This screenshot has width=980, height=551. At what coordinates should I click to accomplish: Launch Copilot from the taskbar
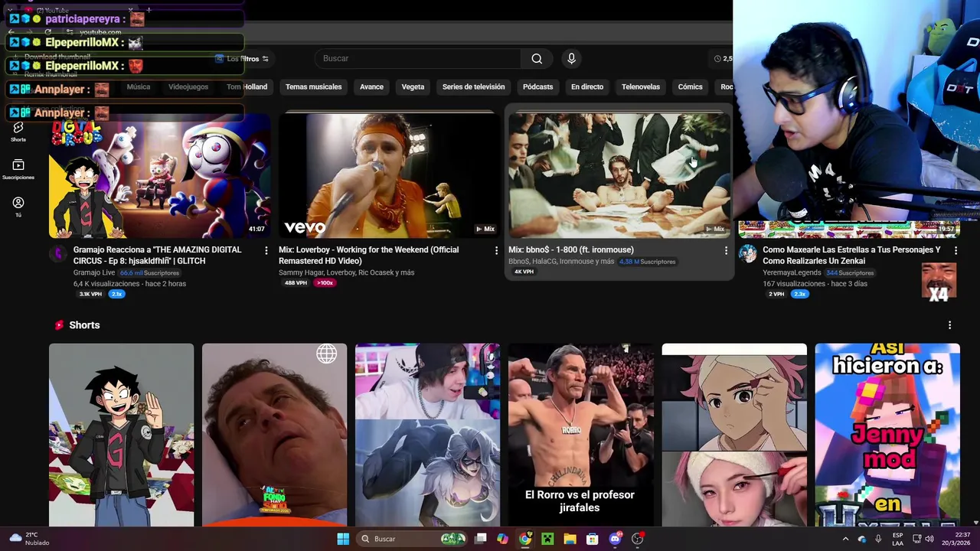coord(502,539)
